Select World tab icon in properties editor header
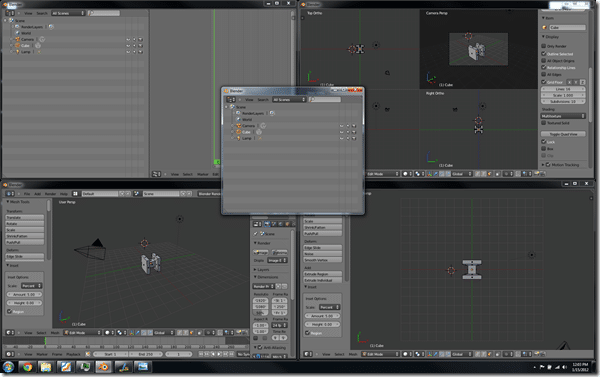Viewport: 600px width, 377px height. pos(280,224)
